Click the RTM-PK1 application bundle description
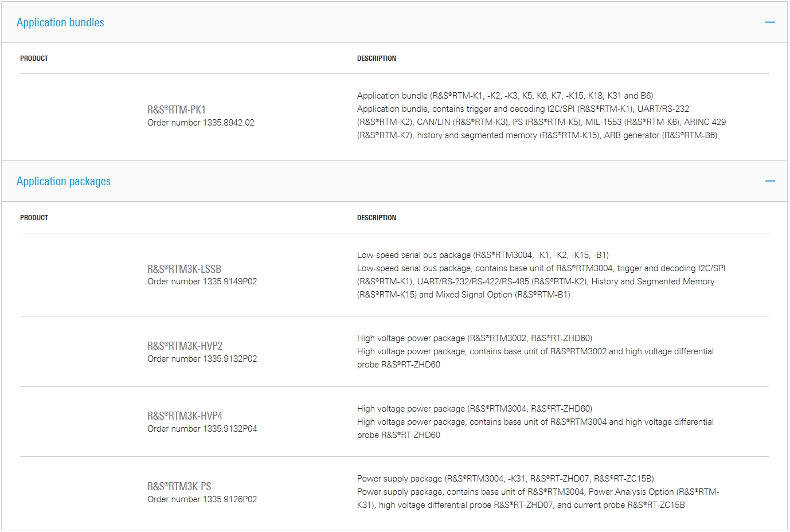790x532 pixels. click(x=541, y=115)
